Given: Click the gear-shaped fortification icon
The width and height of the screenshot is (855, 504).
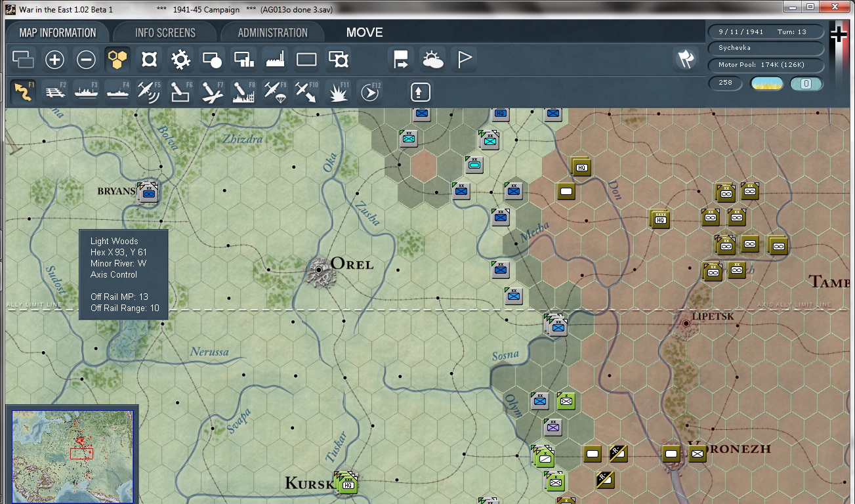Looking at the screenshot, I should coord(180,60).
